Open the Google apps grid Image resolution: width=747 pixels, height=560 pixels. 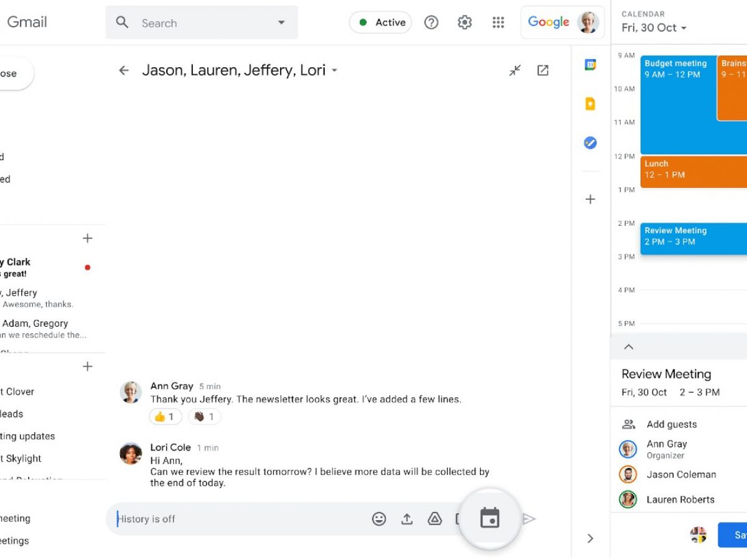click(x=498, y=22)
